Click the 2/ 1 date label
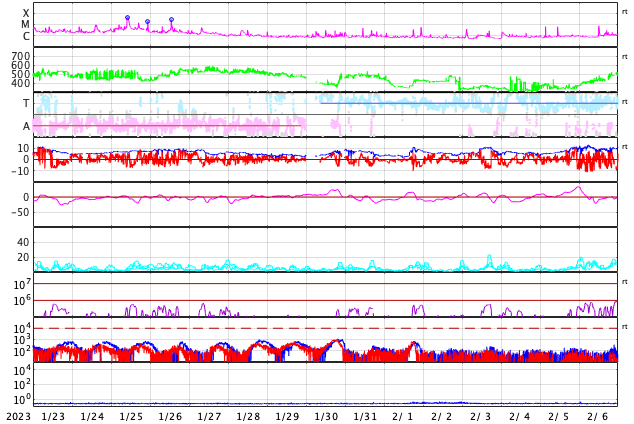 402,416
